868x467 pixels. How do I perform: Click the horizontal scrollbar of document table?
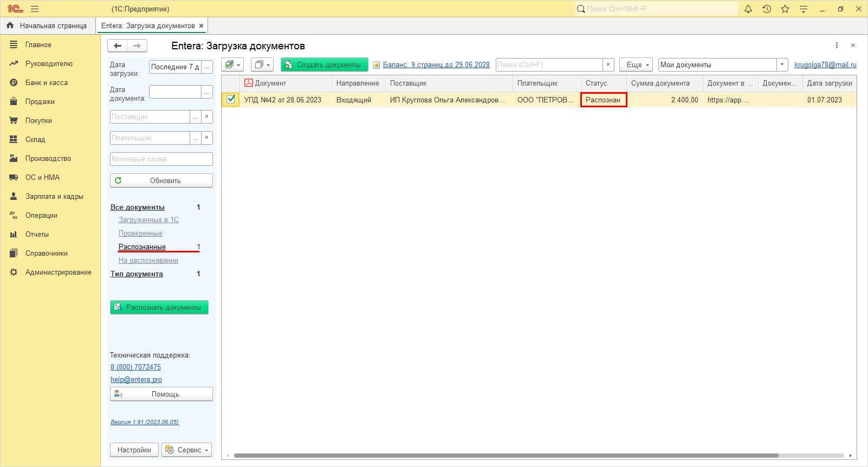[506, 456]
